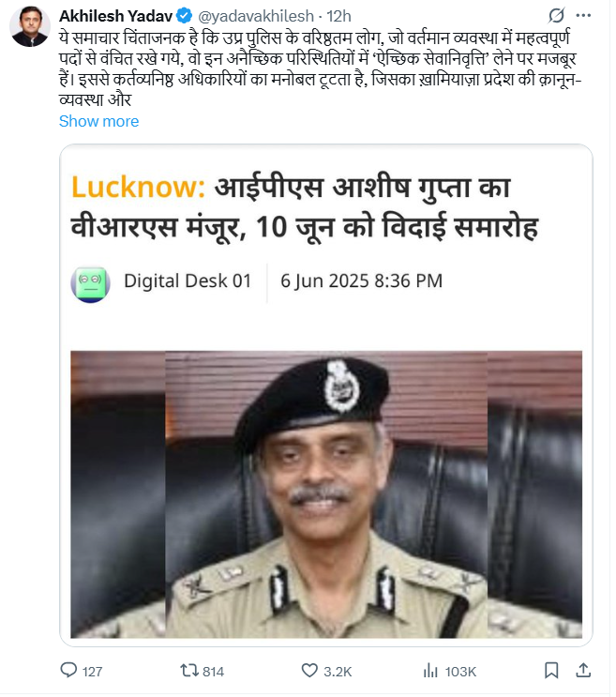Expand tweet text with Show more
The width and height of the screenshot is (616, 697).
point(98,121)
